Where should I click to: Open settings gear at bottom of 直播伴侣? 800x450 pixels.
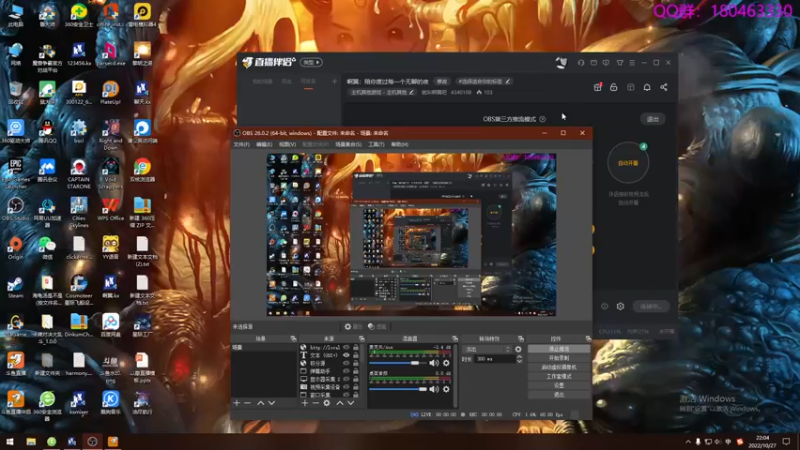(620, 307)
